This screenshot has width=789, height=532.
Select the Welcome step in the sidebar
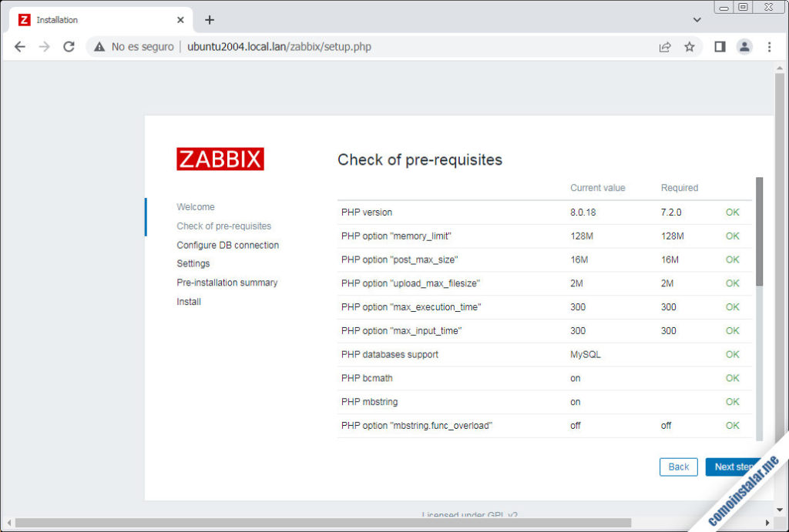pyautogui.click(x=196, y=206)
